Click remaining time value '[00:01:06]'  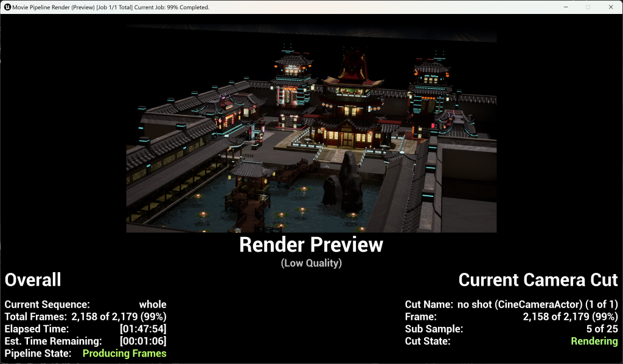click(x=143, y=342)
